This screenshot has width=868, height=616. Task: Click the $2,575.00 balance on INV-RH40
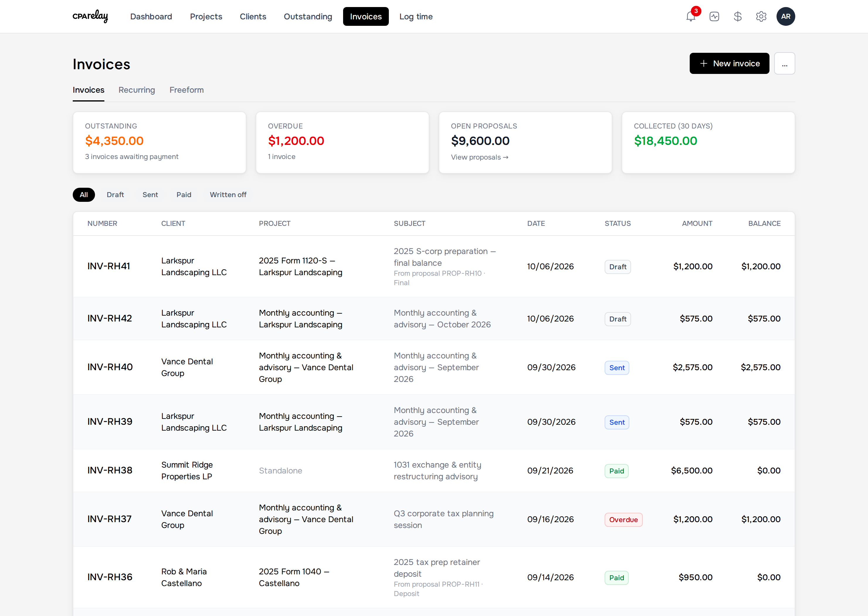coord(760,367)
